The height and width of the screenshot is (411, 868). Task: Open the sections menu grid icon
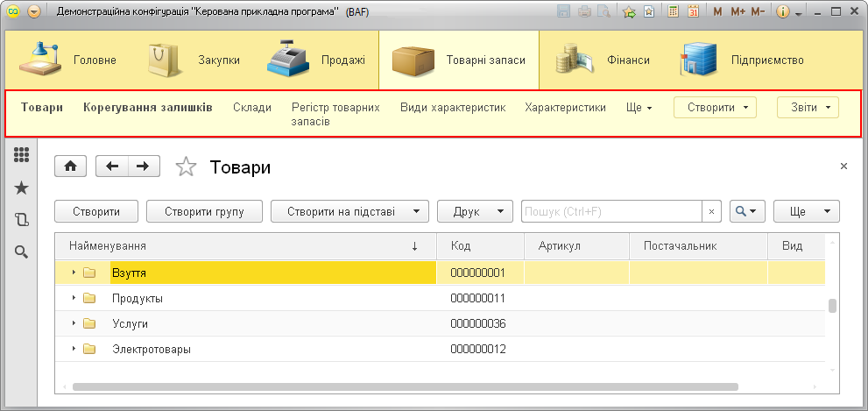(x=21, y=154)
